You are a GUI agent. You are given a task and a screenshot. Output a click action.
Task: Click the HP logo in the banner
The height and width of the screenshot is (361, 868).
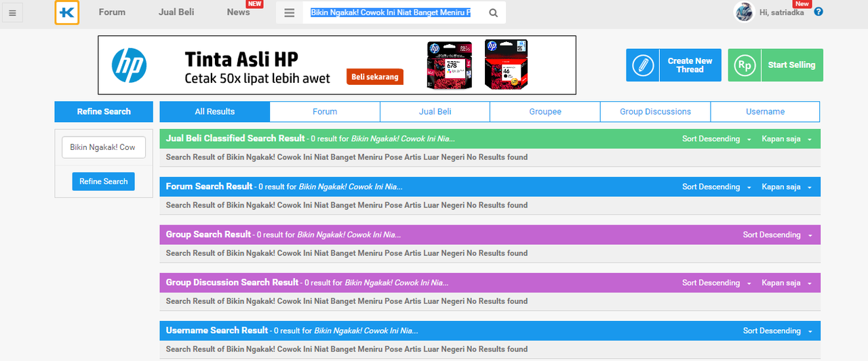pos(129,65)
